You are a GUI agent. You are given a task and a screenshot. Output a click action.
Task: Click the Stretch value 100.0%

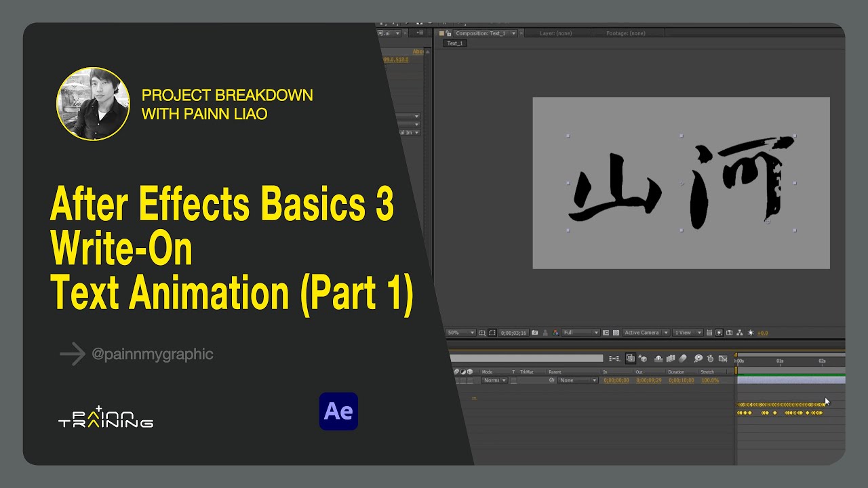(710, 380)
